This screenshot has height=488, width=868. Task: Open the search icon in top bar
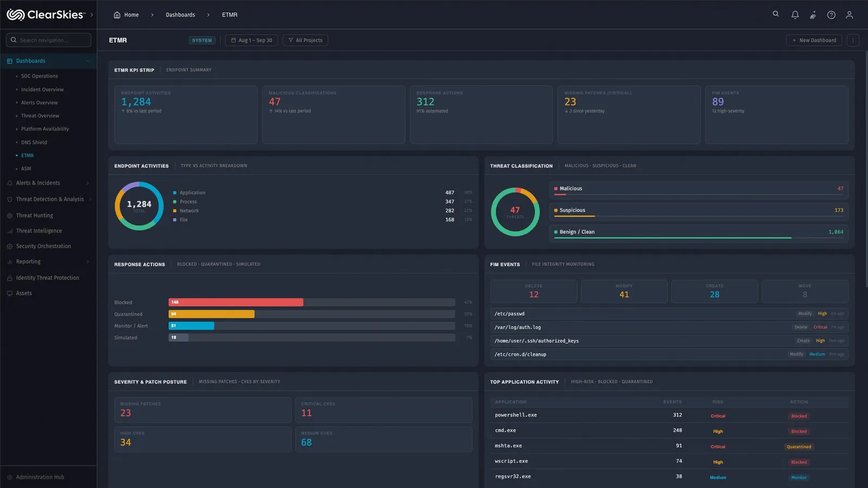[776, 14]
